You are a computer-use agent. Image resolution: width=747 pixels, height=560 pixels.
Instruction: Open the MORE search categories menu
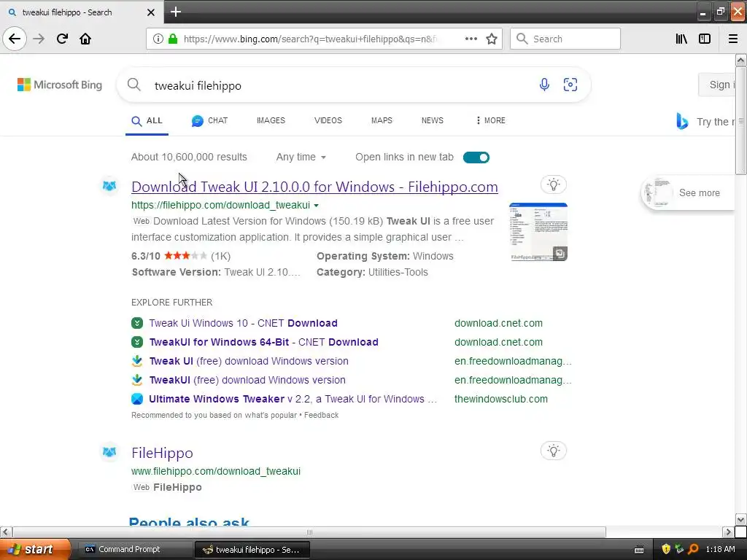tap(490, 120)
